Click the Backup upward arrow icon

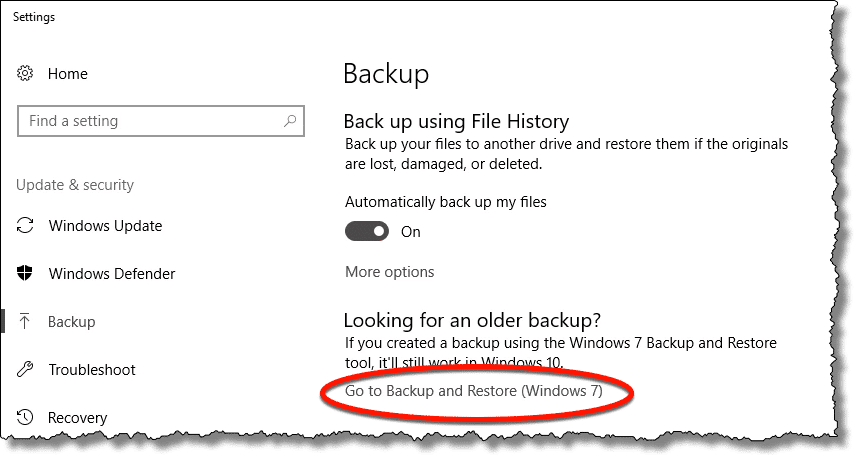(x=25, y=321)
